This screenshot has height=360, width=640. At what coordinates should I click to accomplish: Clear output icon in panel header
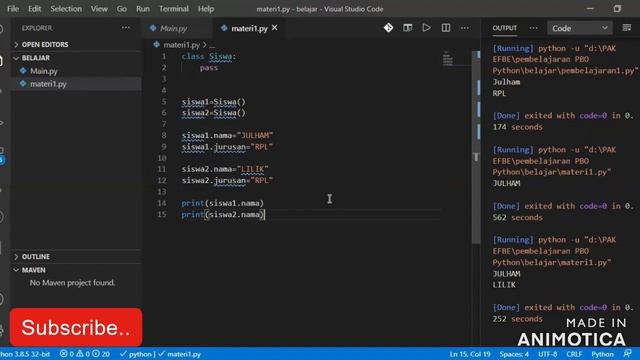tap(627, 28)
